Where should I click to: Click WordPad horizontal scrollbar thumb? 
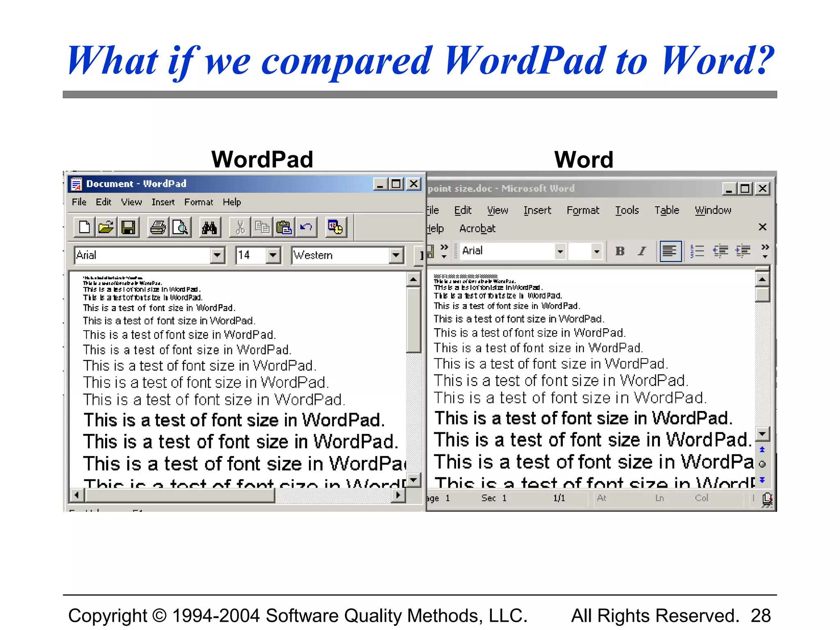click(x=180, y=495)
